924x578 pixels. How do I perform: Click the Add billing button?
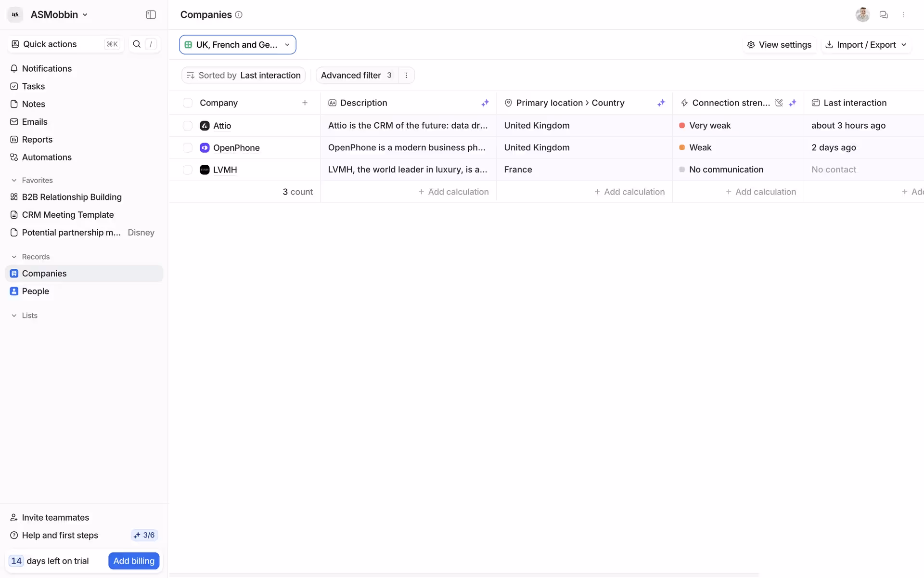[x=134, y=561]
